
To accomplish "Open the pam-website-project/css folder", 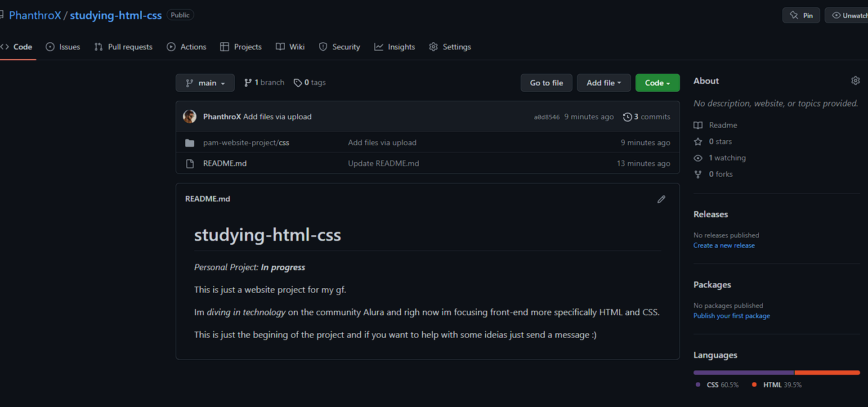I will [x=246, y=142].
